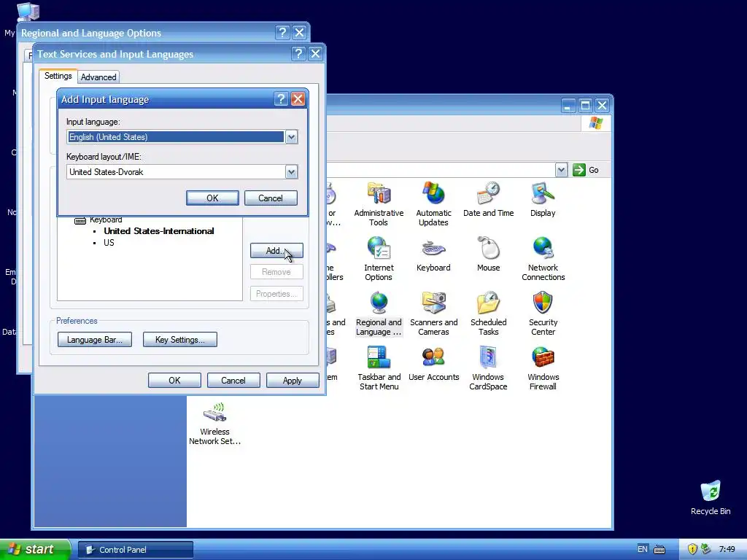Click help button in Add Input language dialog
Image resolution: width=747 pixels, height=560 pixels.
(281, 99)
